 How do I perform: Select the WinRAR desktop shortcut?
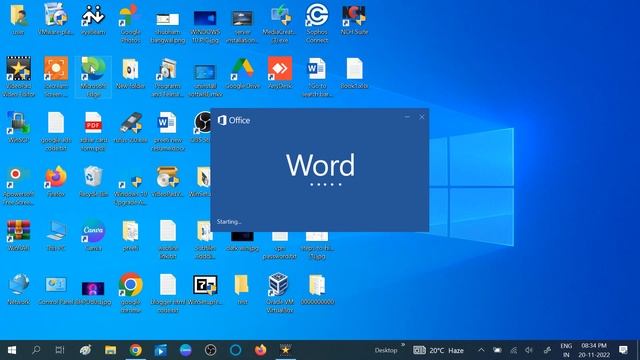(19, 235)
